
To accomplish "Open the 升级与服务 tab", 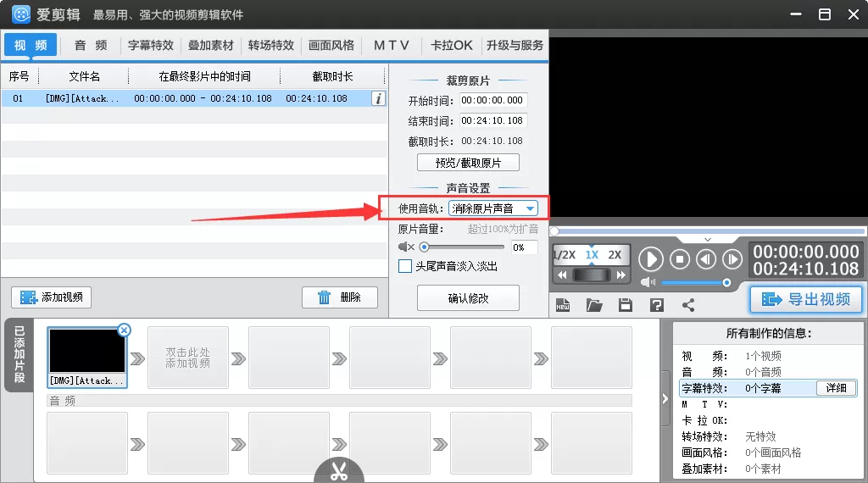I will pyautogui.click(x=515, y=46).
